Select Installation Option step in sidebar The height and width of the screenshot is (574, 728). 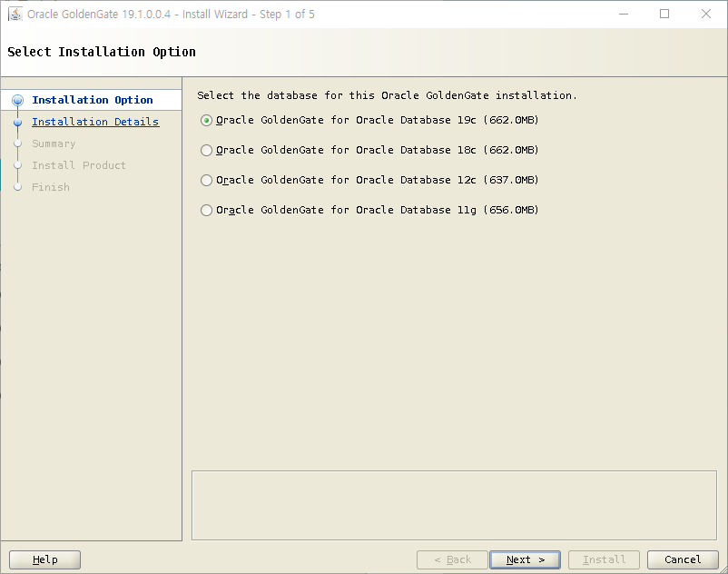coord(93,100)
